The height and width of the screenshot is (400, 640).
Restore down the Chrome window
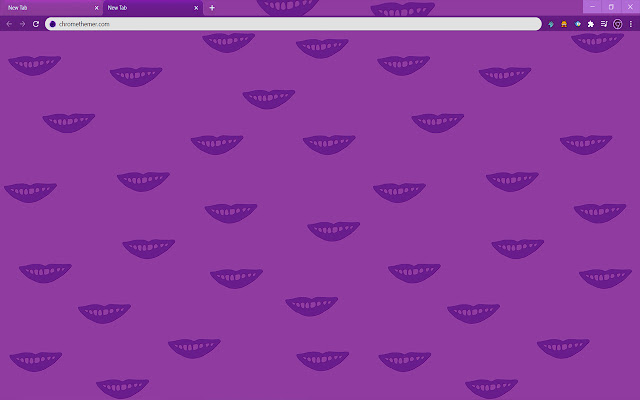(x=611, y=7)
